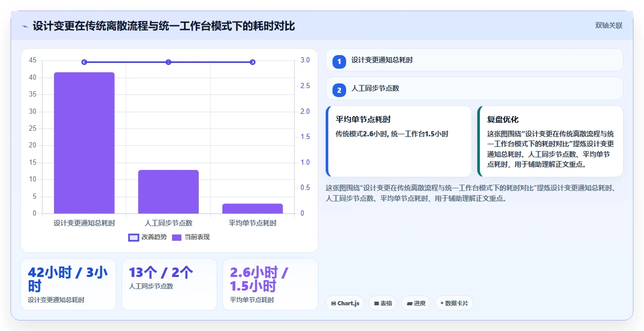Toggle the 当前表现 legend item
The height and width of the screenshot is (331, 644).
[x=190, y=237]
